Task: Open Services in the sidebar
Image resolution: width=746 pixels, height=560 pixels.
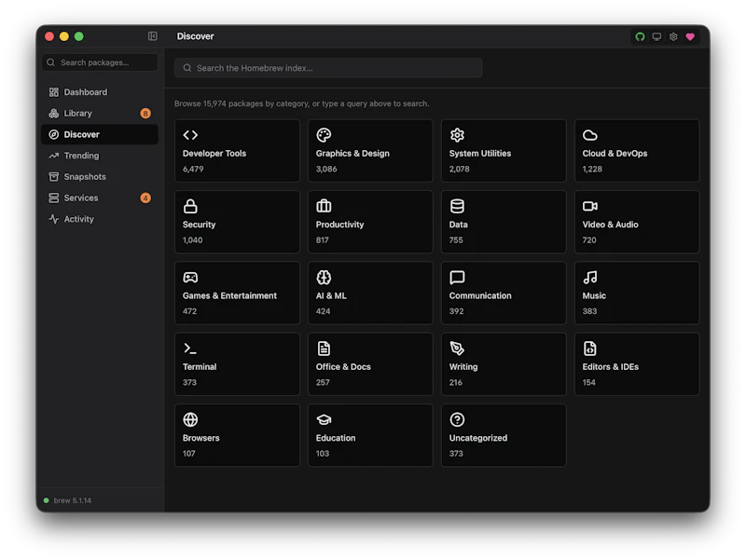Action: point(100,198)
